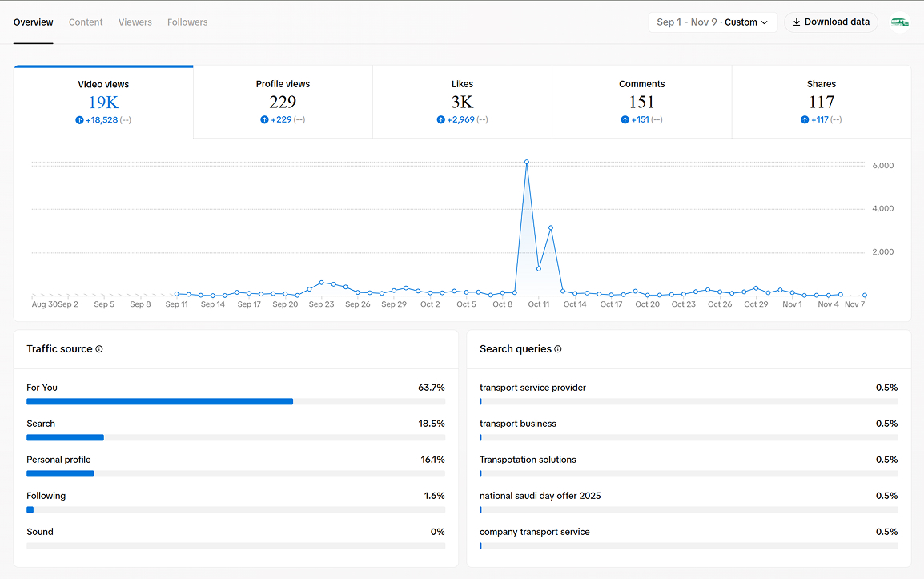
Task: Click the Comments trend arrow icon
Action: (624, 119)
